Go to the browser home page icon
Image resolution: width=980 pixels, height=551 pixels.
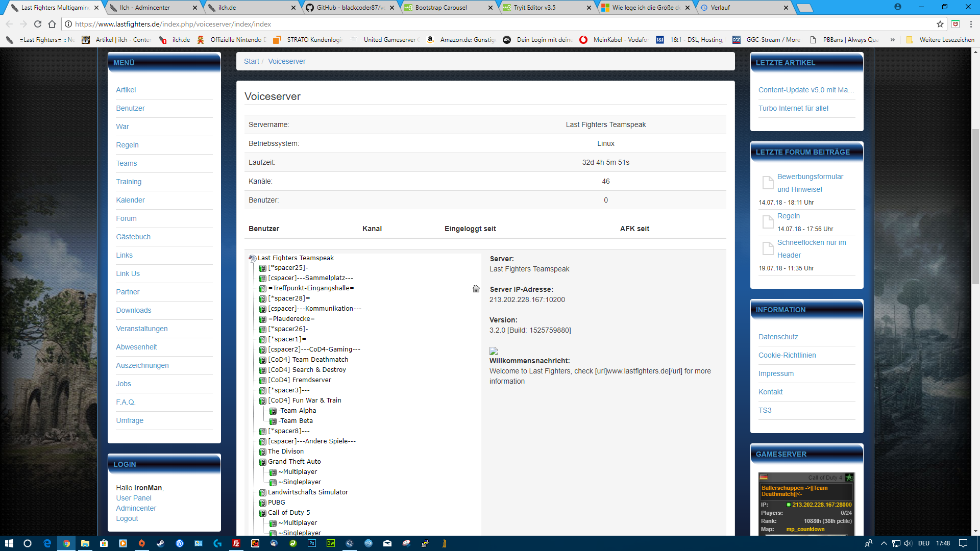pyautogui.click(x=52, y=24)
